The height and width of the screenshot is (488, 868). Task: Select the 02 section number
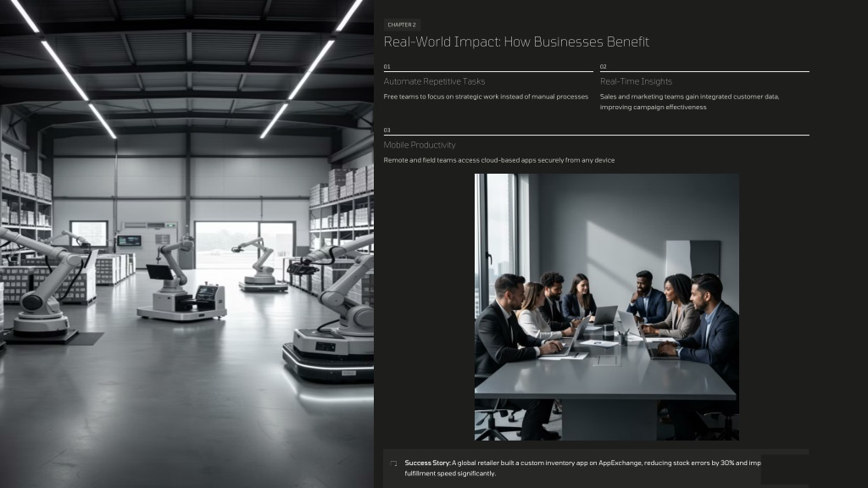(x=604, y=66)
